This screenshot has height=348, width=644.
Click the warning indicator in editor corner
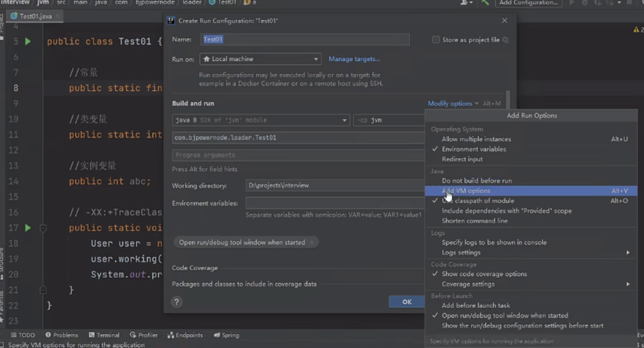pyautogui.click(x=638, y=30)
